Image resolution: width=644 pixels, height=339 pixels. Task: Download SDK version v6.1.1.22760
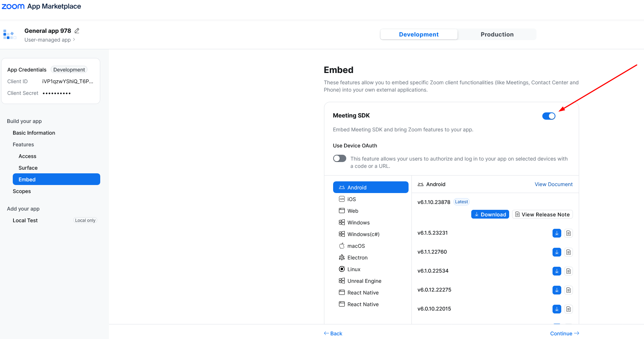point(557,252)
